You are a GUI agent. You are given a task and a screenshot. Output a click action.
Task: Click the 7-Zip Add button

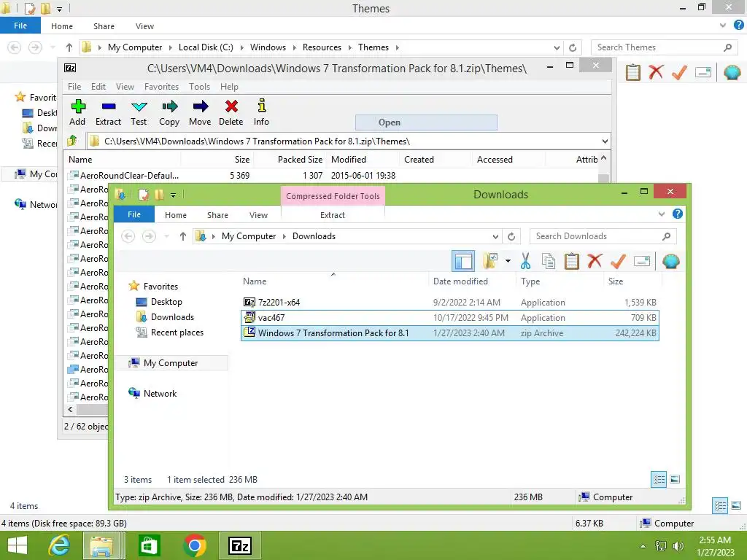pos(77,113)
